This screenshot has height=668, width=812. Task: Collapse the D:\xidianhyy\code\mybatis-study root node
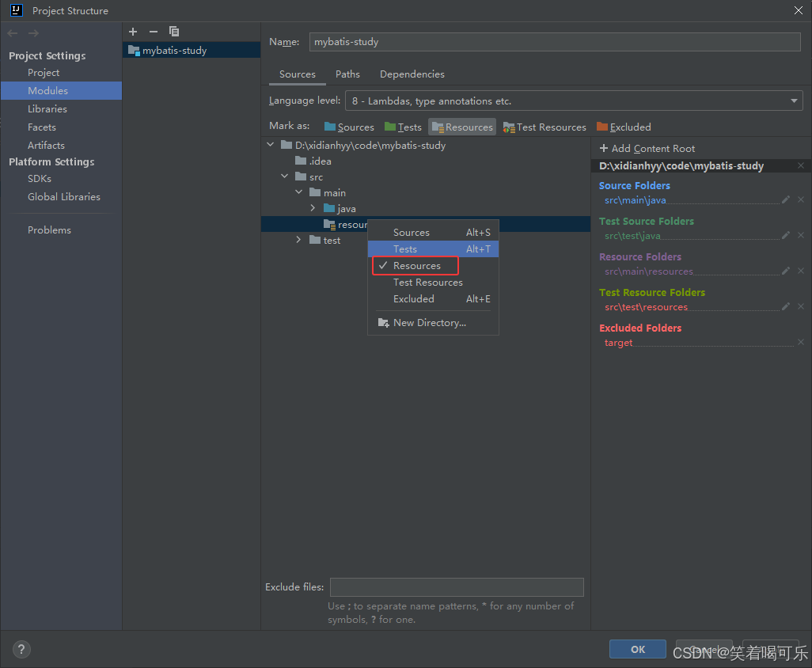coord(271,145)
